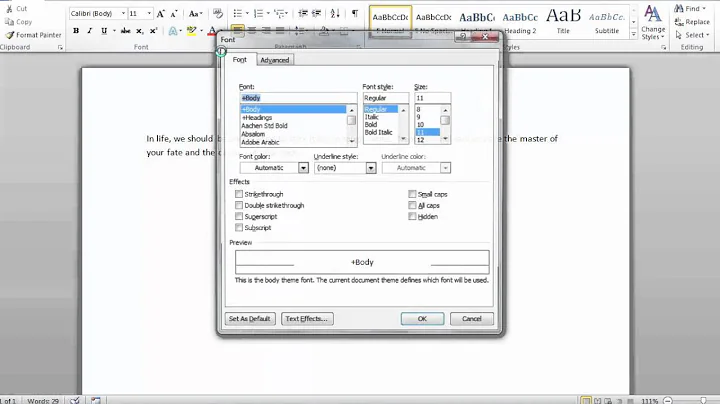Click the Font name text field

pos(298,98)
